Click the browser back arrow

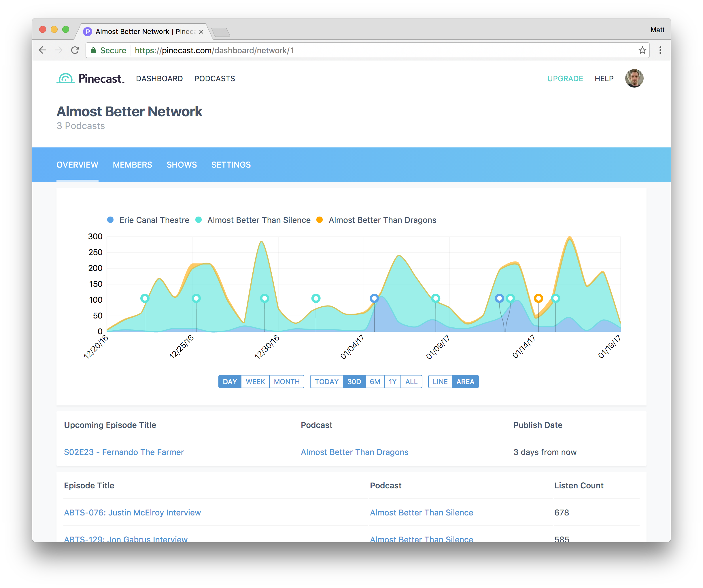click(x=43, y=50)
